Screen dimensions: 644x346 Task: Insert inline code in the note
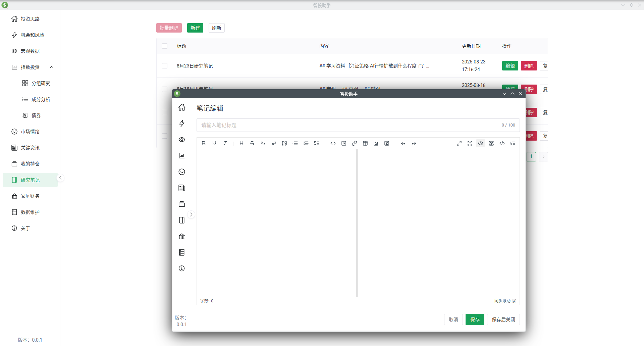click(333, 143)
